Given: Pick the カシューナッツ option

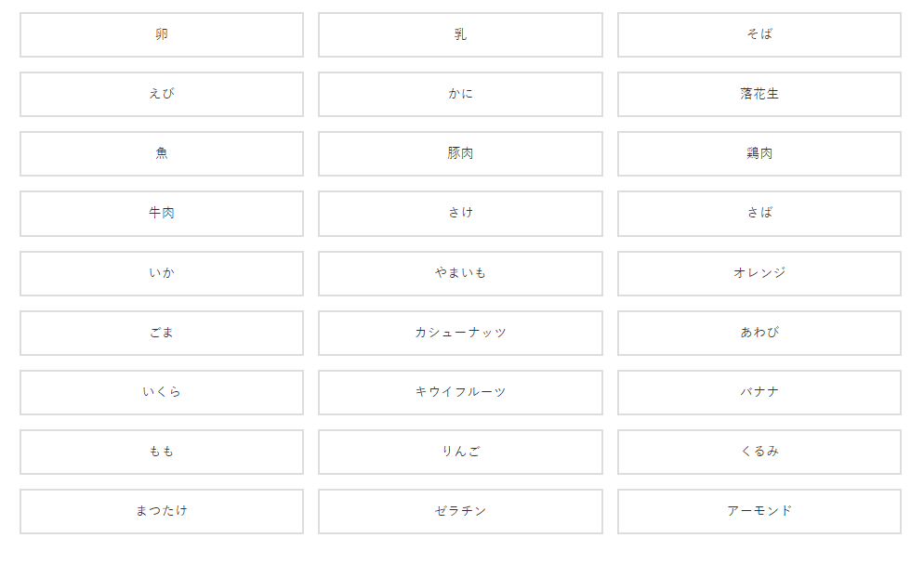Looking at the screenshot, I should tap(460, 333).
